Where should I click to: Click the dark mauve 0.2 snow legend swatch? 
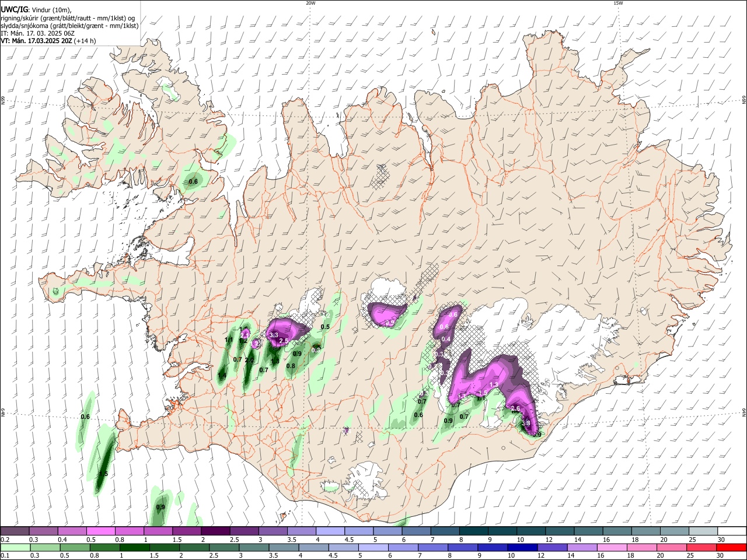point(15,531)
